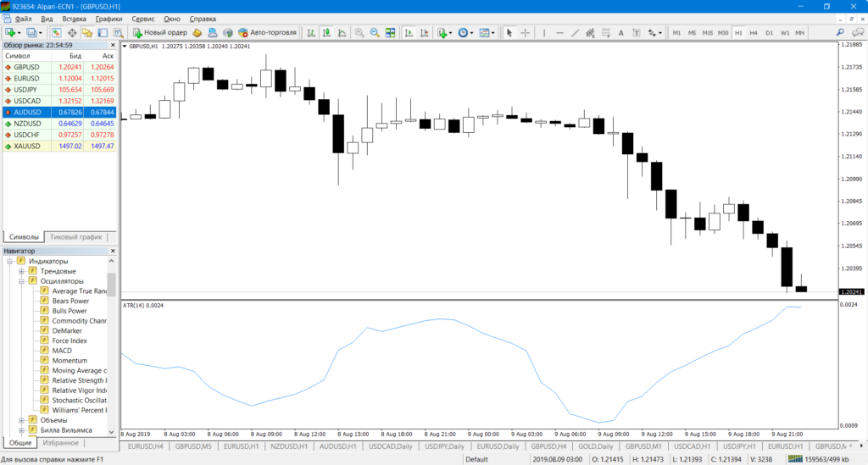
Task: Select the trendline drawing tool
Action: 575,33
